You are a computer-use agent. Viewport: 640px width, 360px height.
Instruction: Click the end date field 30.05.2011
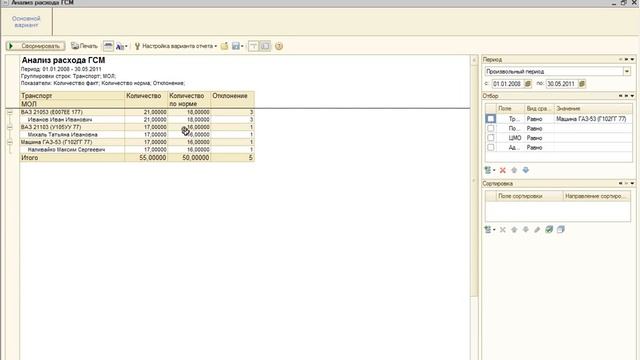pos(561,84)
